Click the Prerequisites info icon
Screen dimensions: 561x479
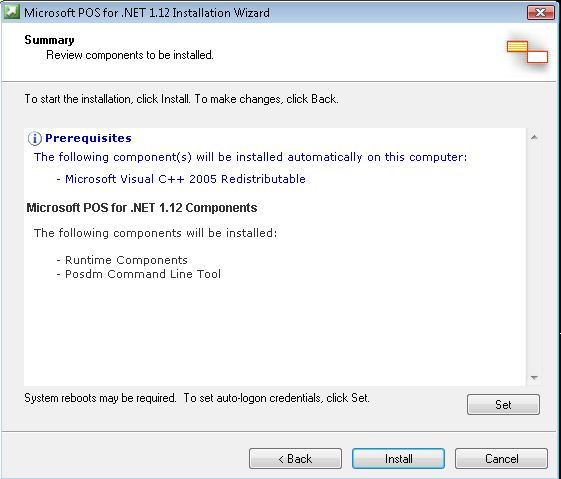point(35,138)
